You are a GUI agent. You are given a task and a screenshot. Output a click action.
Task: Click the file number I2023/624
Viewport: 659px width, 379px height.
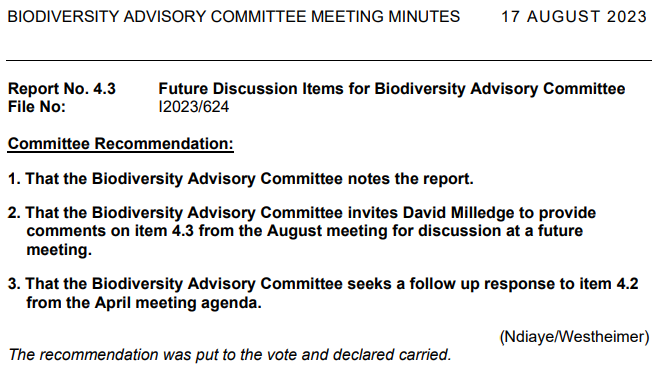pyautogui.click(x=194, y=107)
